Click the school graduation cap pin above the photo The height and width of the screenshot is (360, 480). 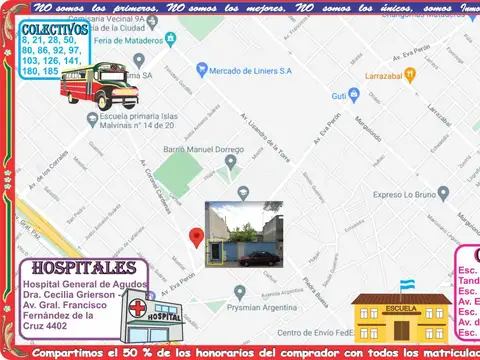point(243,193)
